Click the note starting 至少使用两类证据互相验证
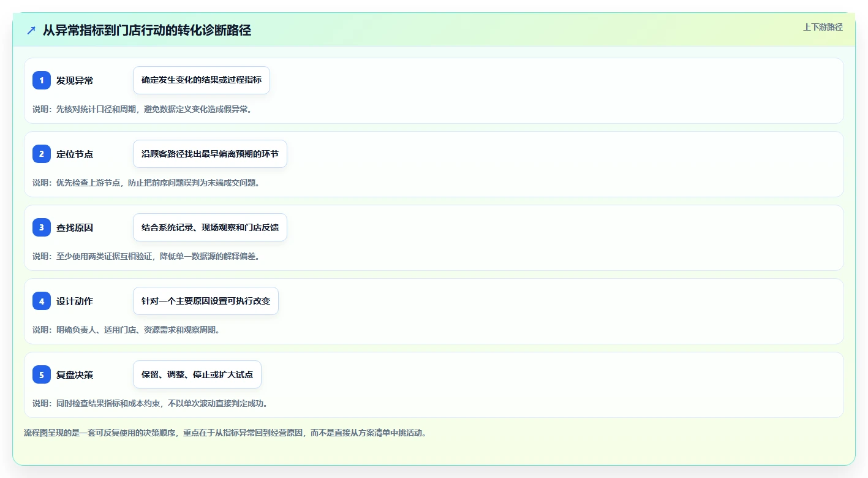The width and height of the screenshot is (868, 478). (x=146, y=256)
